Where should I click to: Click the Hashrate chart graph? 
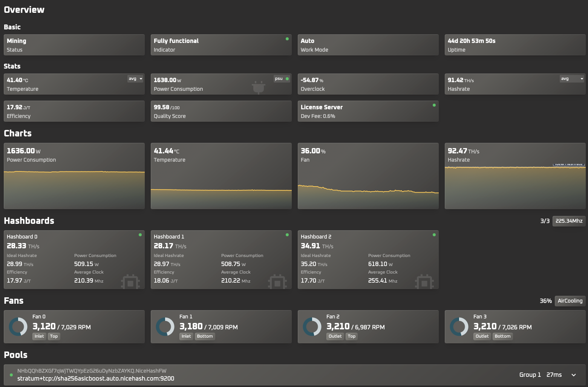pyautogui.click(x=515, y=187)
